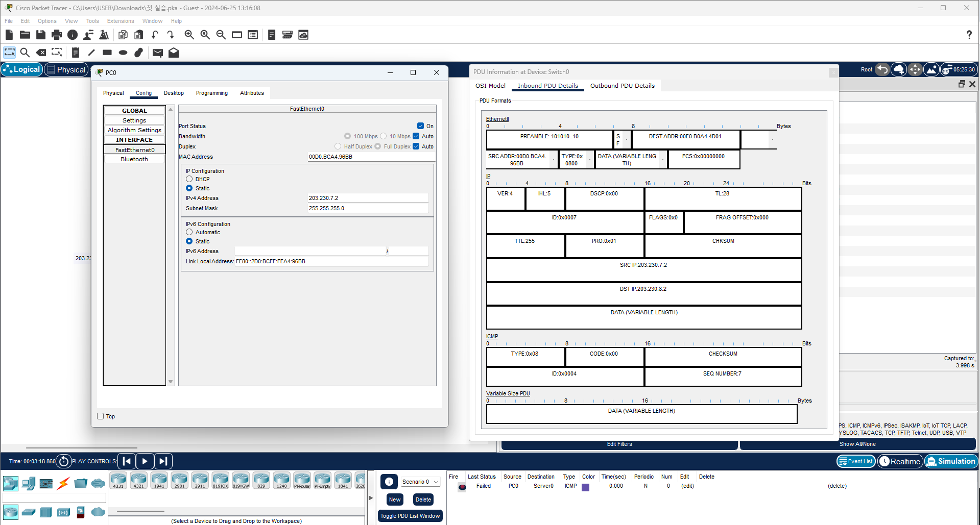
Task: Open the Options menu
Action: [47, 21]
